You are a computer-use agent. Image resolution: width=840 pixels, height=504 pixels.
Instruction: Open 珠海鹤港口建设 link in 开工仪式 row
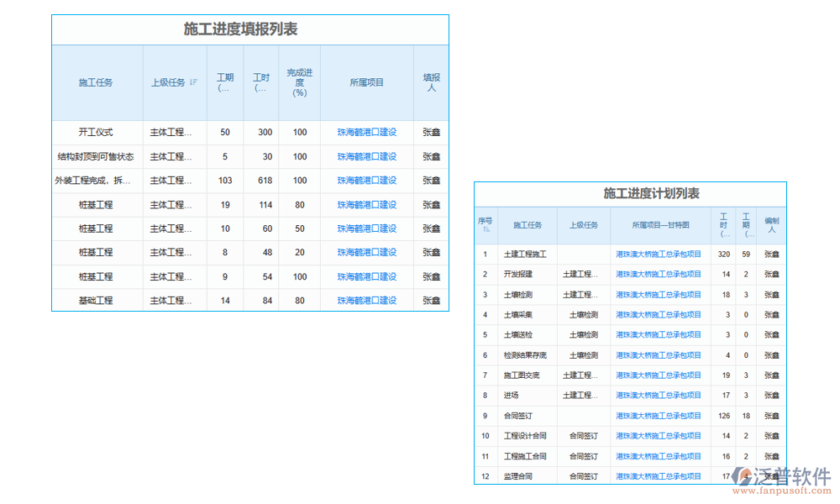(365, 132)
